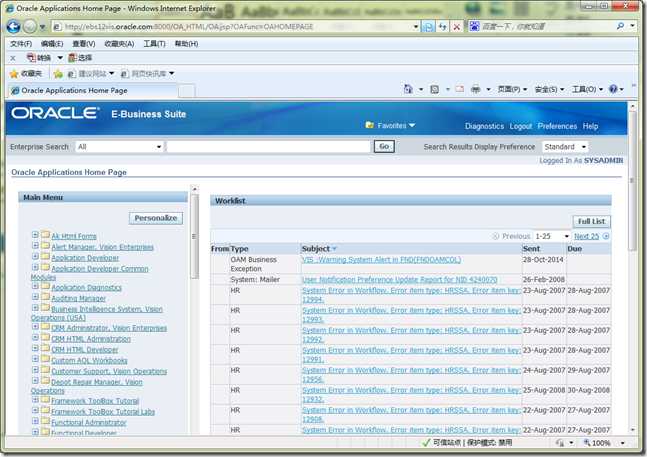The width and height of the screenshot is (647, 457).
Task: Click the browser Back arrow button
Action: [x=14, y=27]
